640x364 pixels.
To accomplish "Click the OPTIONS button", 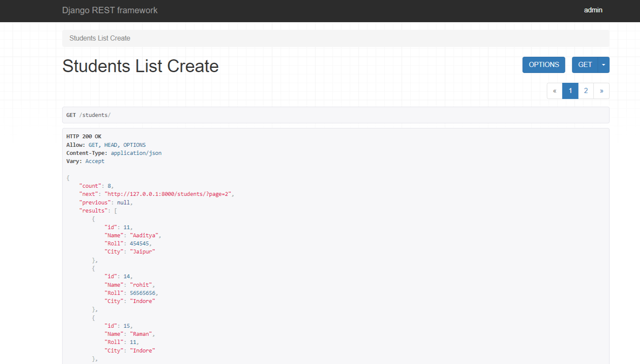I will [544, 65].
